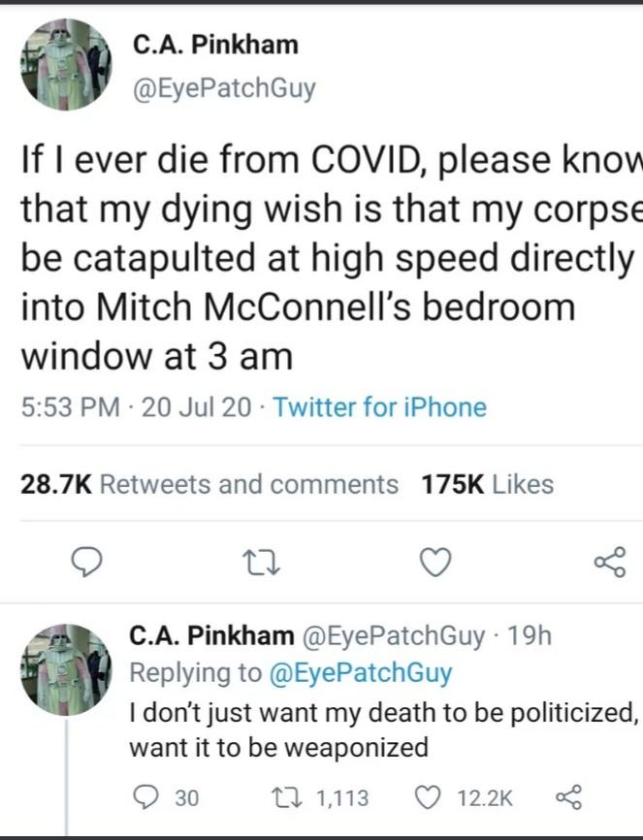Reply to the main tweet
Viewport: 643px width, 840px height.
pos(88,562)
